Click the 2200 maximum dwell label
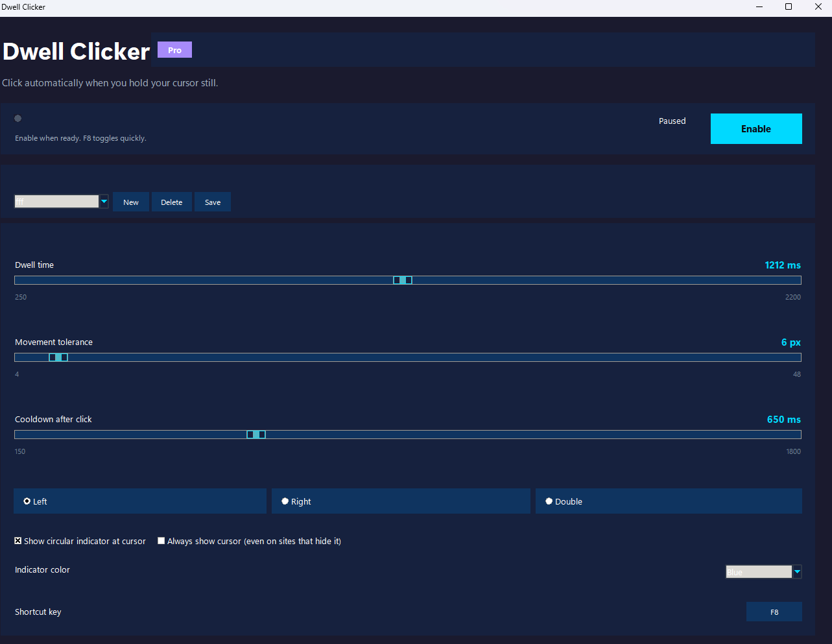 tap(793, 297)
